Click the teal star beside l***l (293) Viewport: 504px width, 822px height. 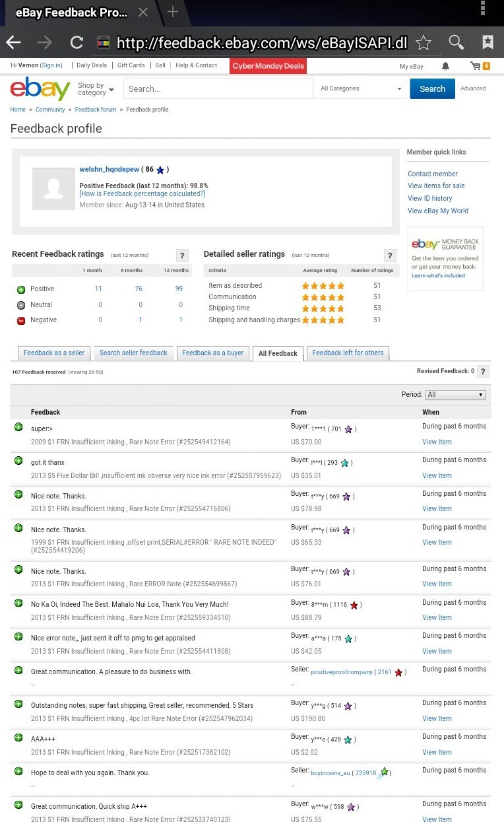pyautogui.click(x=344, y=463)
